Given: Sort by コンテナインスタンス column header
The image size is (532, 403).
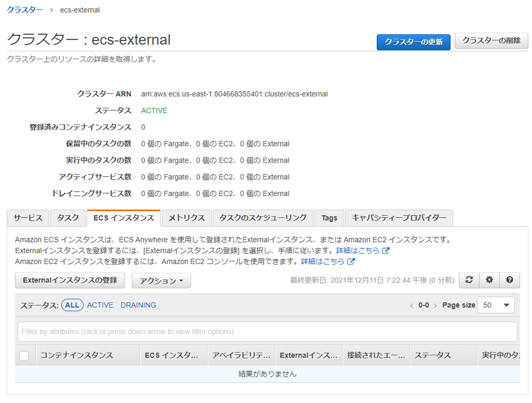Looking at the screenshot, I should pos(88,356).
